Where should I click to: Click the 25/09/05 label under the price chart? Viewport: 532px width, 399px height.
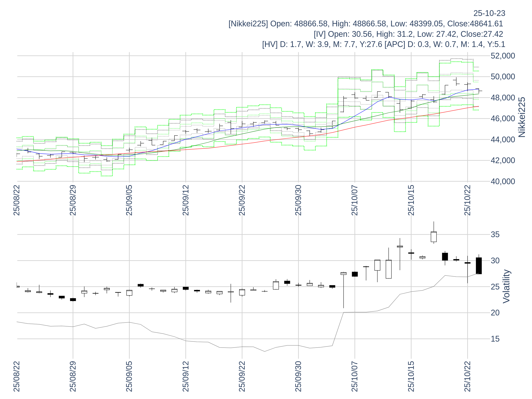tap(129, 200)
